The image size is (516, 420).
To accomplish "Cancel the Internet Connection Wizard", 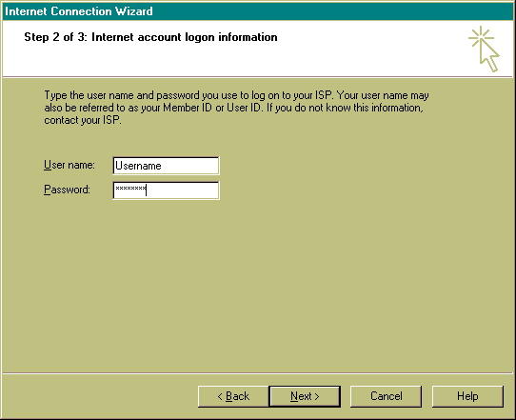I will pyautogui.click(x=386, y=396).
